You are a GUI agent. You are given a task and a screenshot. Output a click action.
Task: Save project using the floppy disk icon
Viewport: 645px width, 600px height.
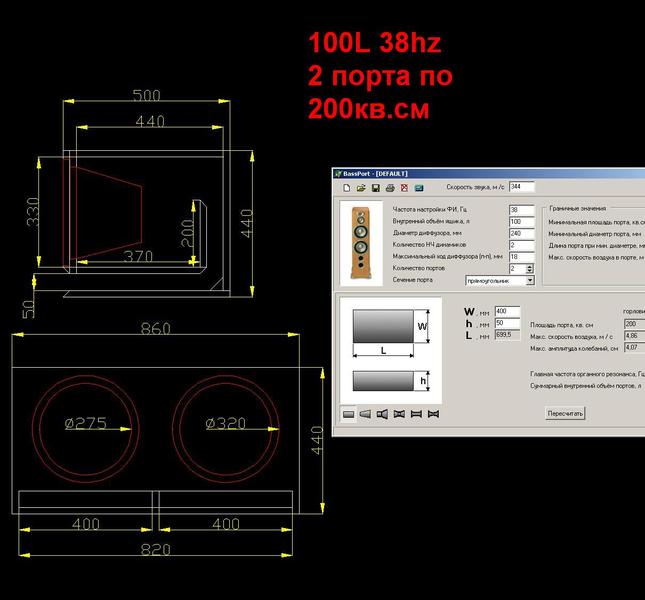(x=375, y=188)
